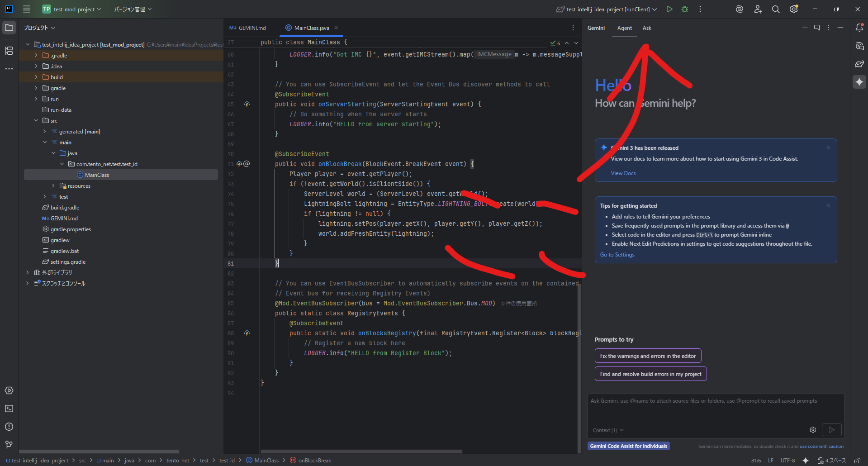Switch Gemini panel to Agent mode
The width and height of the screenshot is (868, 466).
click(x=624, y=28)
